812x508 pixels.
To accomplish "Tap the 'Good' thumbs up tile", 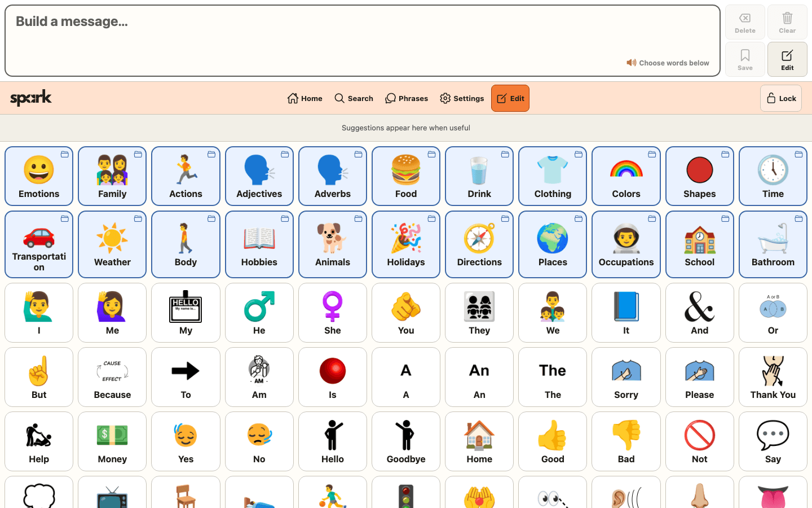I will pyautogui.click(x=553, y=441).
